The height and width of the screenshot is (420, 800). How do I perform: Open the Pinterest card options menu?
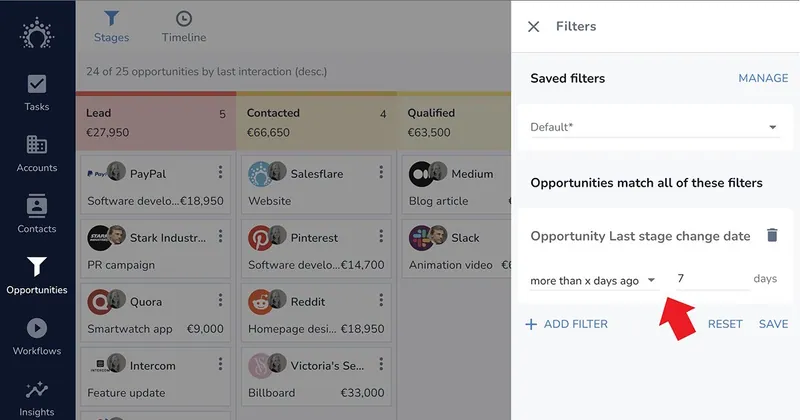381,236
